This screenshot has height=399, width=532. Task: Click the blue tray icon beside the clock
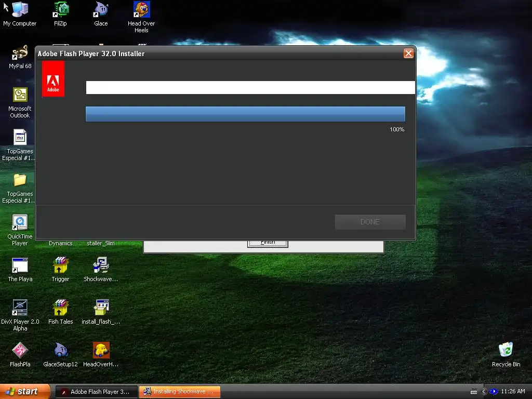[x=494, y=392]
